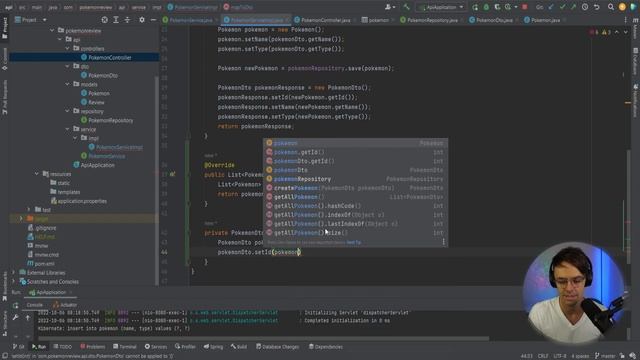Hide the Project panel with minus icon

coord(153,20)
